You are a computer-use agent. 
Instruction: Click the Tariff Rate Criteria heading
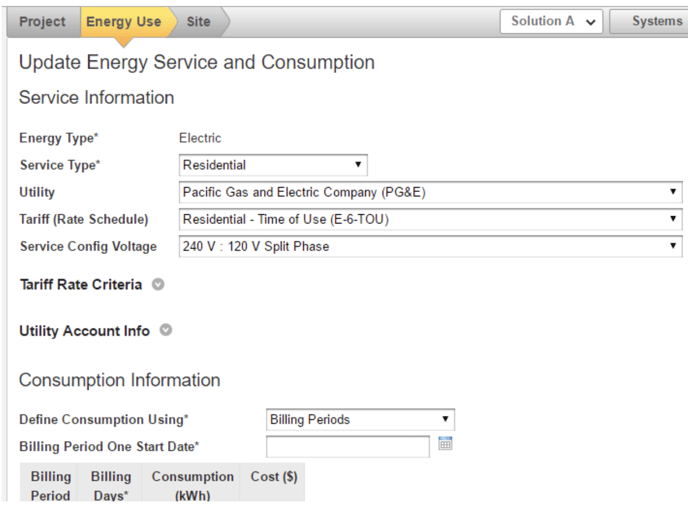pos(81,285)
